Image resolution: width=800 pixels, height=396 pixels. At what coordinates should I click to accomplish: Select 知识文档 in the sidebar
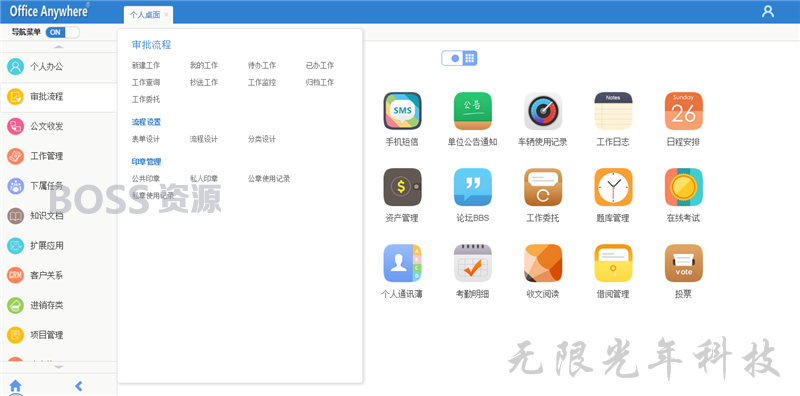pos(59,216)
